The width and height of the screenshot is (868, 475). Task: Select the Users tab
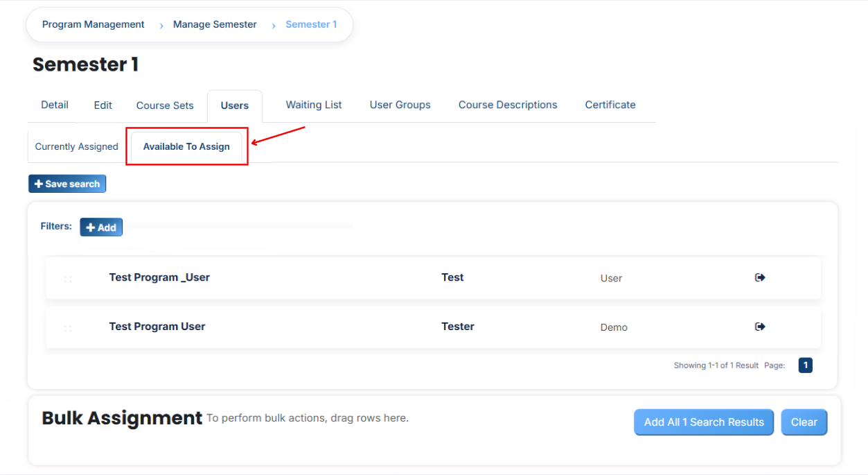pyautogui.click(x=235, y=105)
